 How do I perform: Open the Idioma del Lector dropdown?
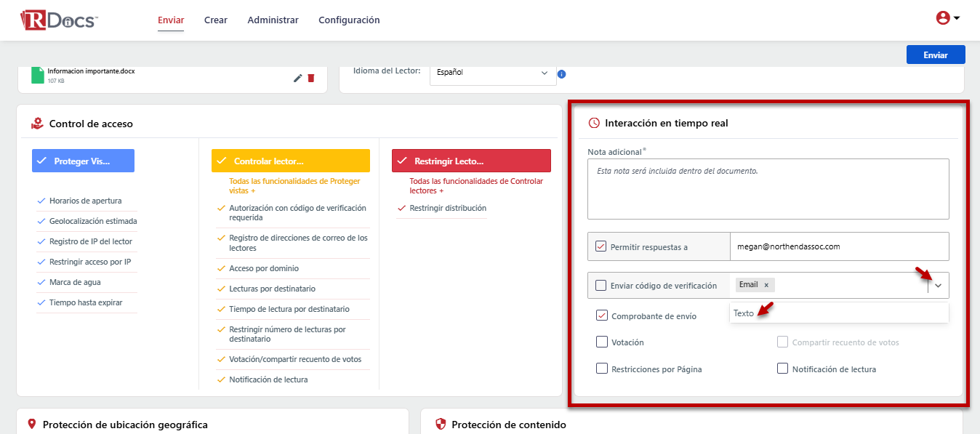pos(492,73)
